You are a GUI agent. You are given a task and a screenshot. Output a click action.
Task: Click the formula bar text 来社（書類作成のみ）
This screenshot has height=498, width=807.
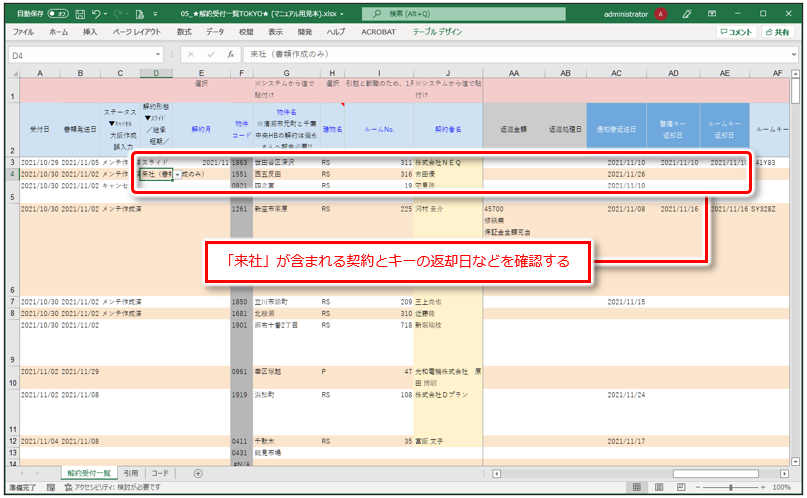289,54
